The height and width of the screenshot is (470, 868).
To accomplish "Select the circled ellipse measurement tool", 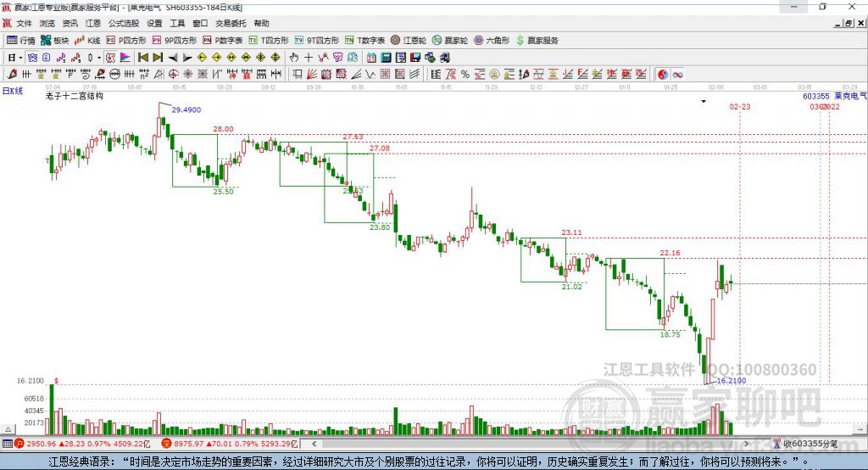I will [x=114, y=74].
